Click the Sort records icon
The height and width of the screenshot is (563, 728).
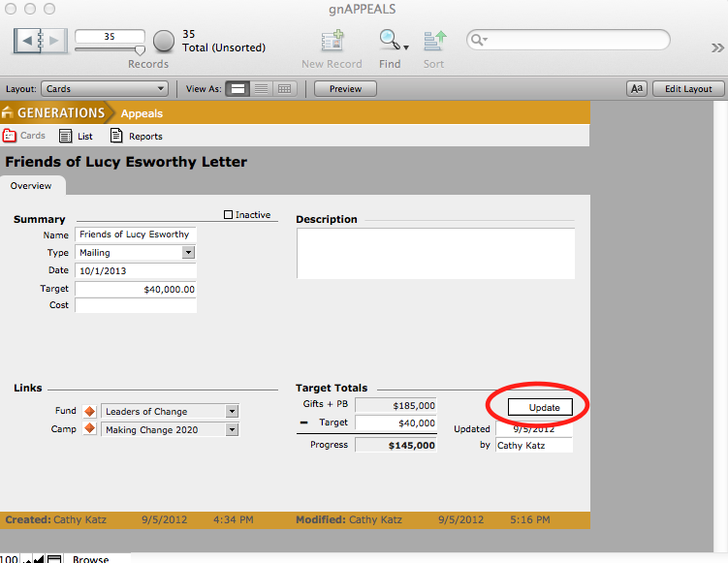point(433,41)
